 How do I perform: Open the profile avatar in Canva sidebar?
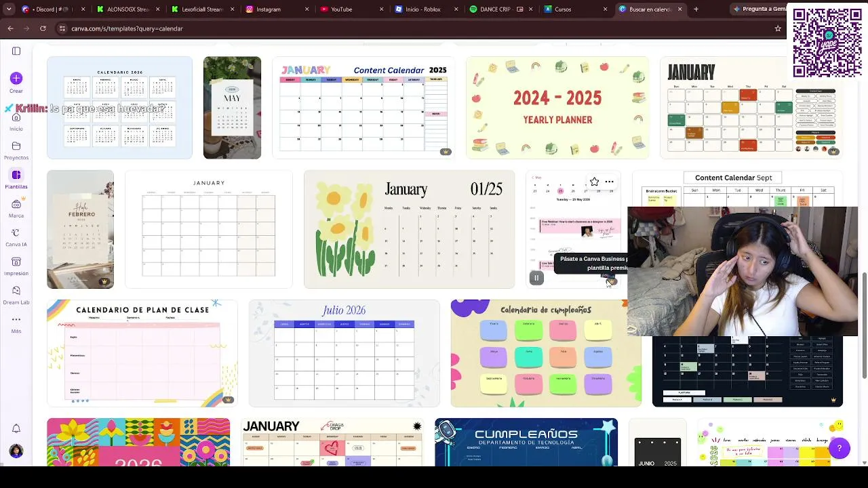(16, 451)
